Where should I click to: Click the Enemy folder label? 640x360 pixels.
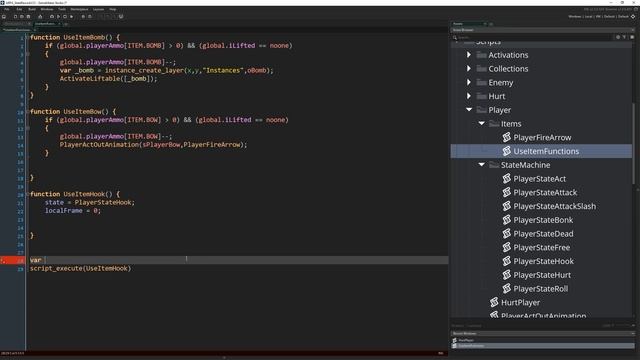pyautogui.click(x=501, y=82)
